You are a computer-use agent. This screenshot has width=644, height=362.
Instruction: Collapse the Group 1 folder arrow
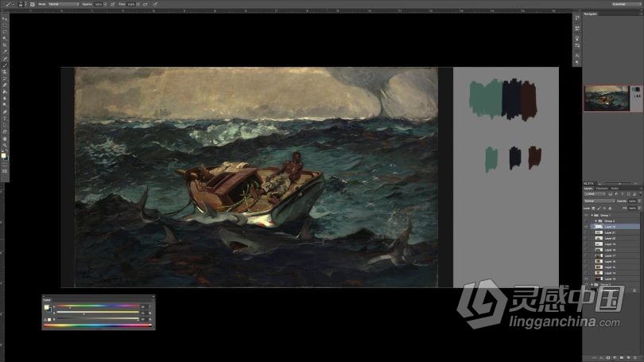[x=592, y=216]
